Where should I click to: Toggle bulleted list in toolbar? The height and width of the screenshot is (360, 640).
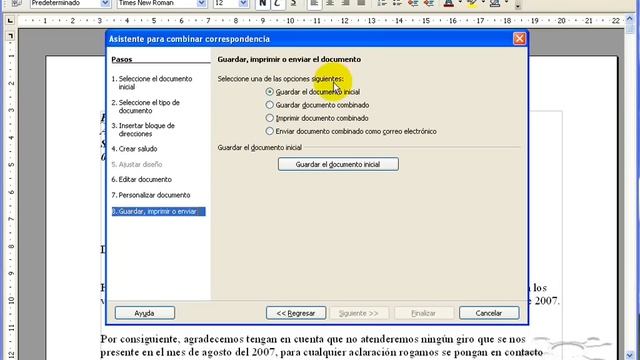[397, 4]
